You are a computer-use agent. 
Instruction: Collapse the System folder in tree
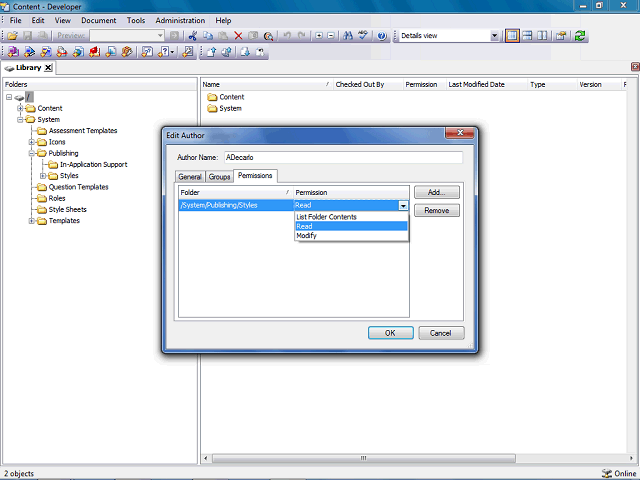click(20, 120)
